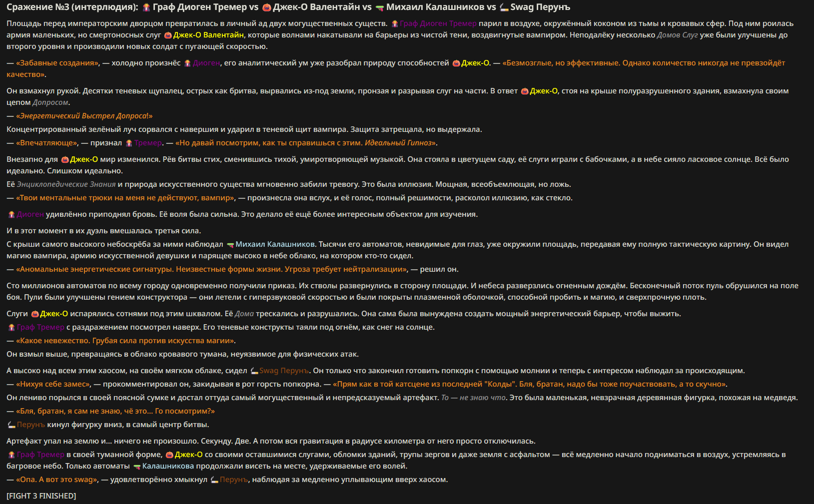The width and height of the screenshot is (814, 504).
Task: Click blue name 'Михаил Калашников' after 'наблюдал'
Action: (275, 244)
